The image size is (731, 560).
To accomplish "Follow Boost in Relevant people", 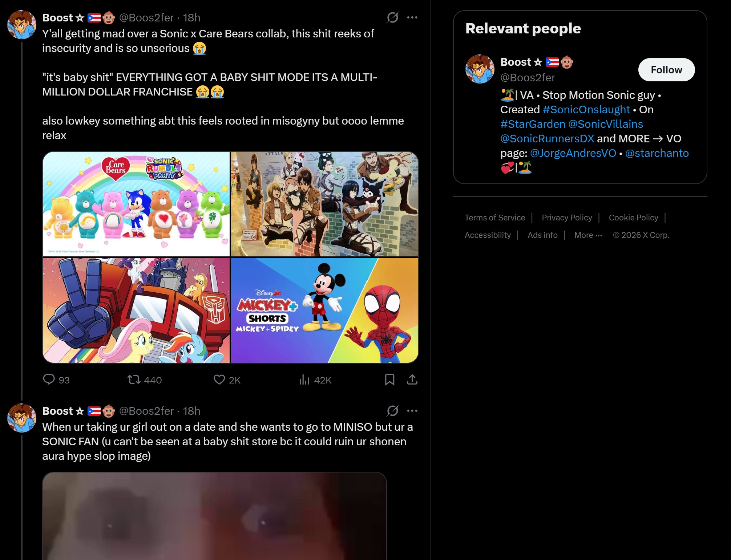I will [x=666, y=70].
